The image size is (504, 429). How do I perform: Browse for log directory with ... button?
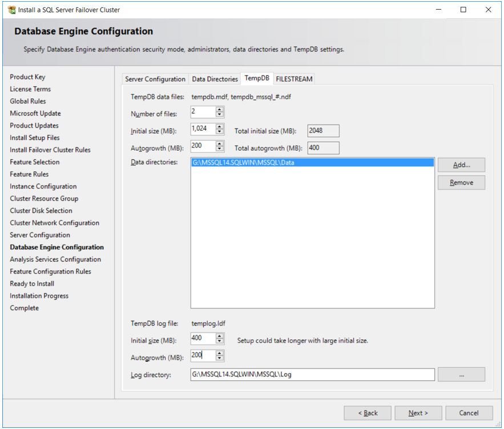point(461,375)
